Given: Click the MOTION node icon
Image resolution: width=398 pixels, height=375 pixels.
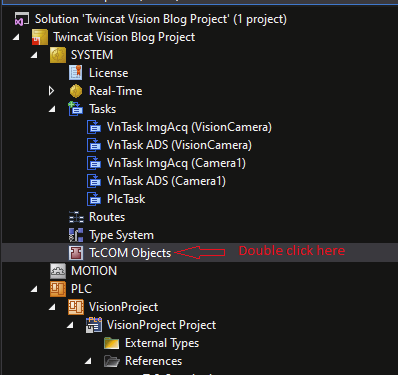Looking at the screenshot, I should (x=58, y=271).
